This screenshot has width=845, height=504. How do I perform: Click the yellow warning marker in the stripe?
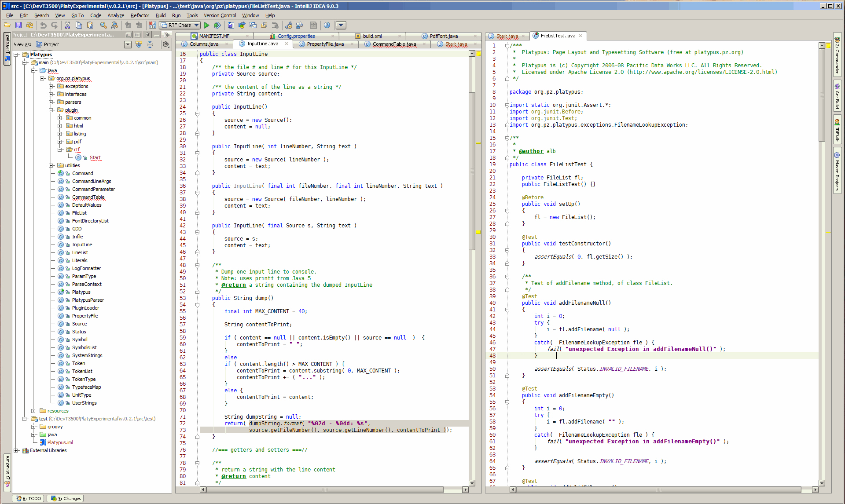click(x=478, y=232)
